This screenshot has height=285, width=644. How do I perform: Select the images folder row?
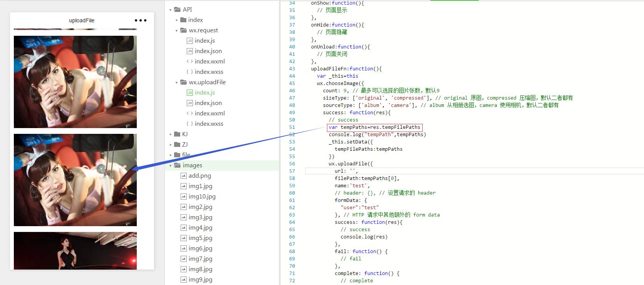click(222, 165)
